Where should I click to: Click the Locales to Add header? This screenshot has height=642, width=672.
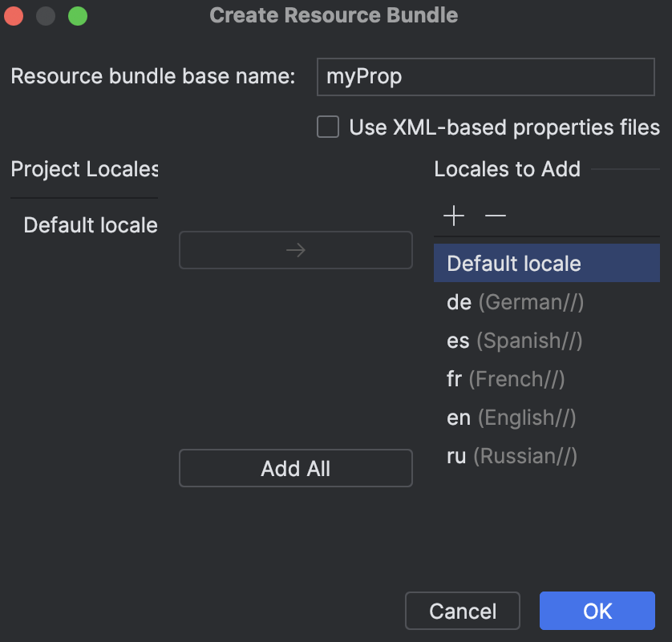tap(507, 169)
